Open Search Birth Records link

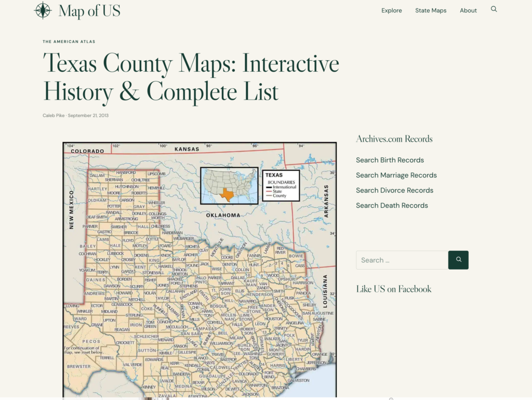(390, 160)
